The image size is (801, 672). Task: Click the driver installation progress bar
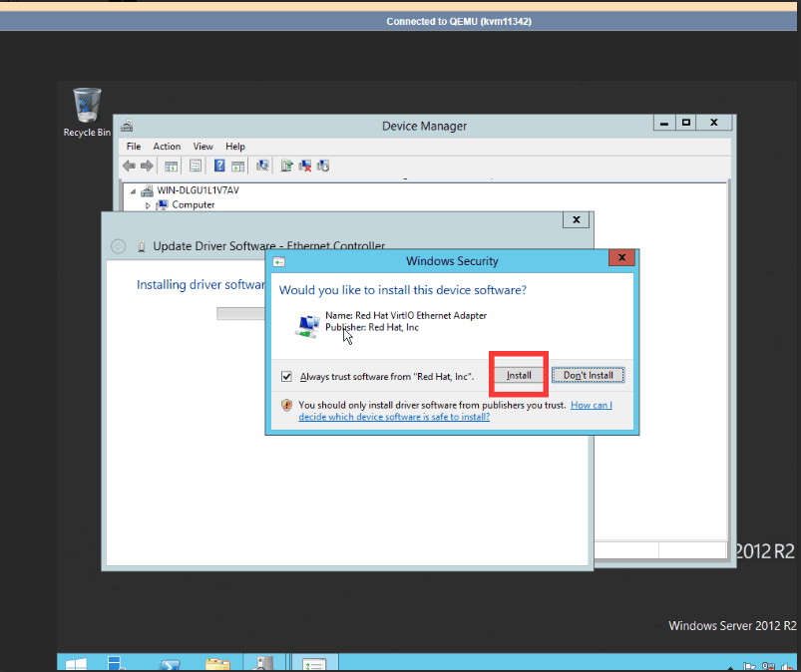[x=240, y=313]
